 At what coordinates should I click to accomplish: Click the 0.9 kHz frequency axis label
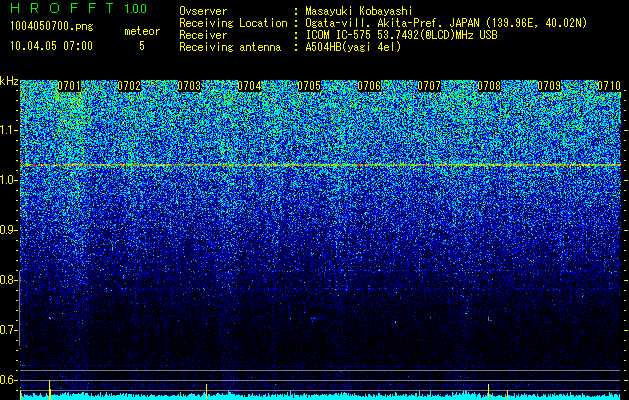[9, 230]
